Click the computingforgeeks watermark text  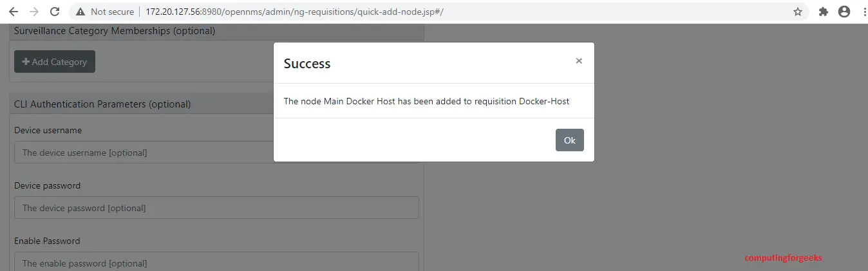pos(783,258)
